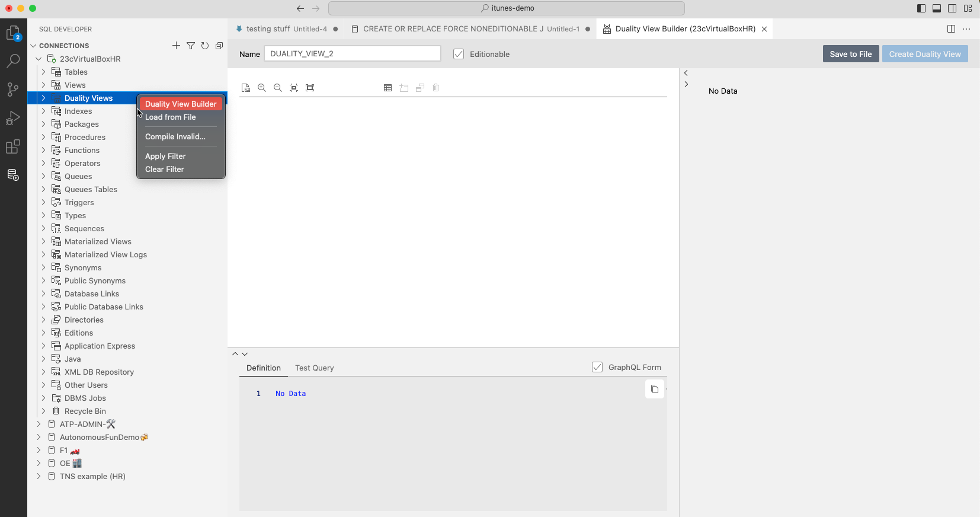Expand the Procedures node
This screenshot has width=980, height=517.
[x=43, y=137]
